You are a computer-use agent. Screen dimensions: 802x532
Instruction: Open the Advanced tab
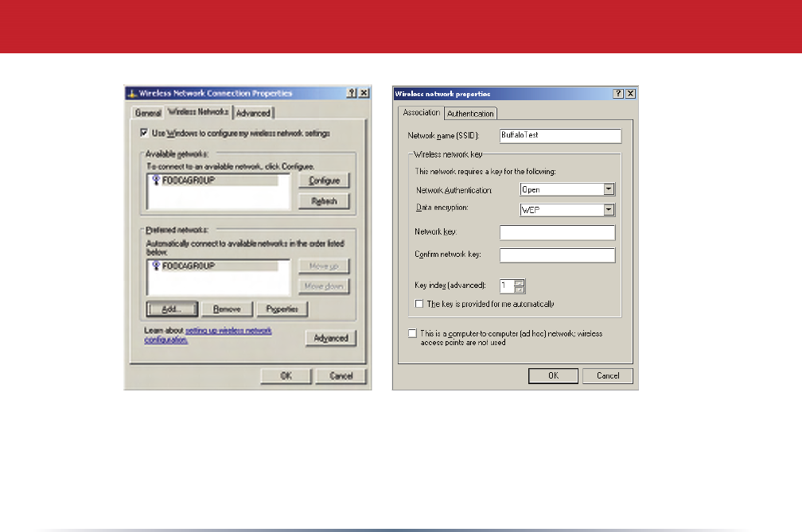tap(253, 113)
